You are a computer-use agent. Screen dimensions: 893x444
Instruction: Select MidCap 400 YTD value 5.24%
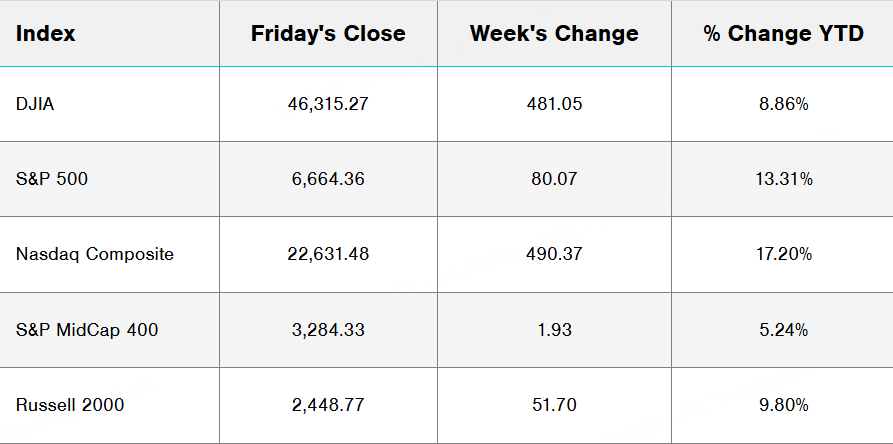[784, 329]
